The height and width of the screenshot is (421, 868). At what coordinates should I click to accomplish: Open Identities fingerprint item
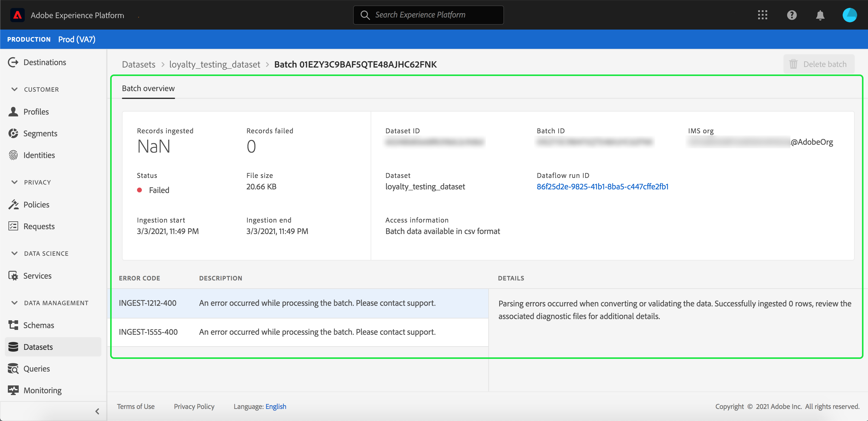pos(39,155)
